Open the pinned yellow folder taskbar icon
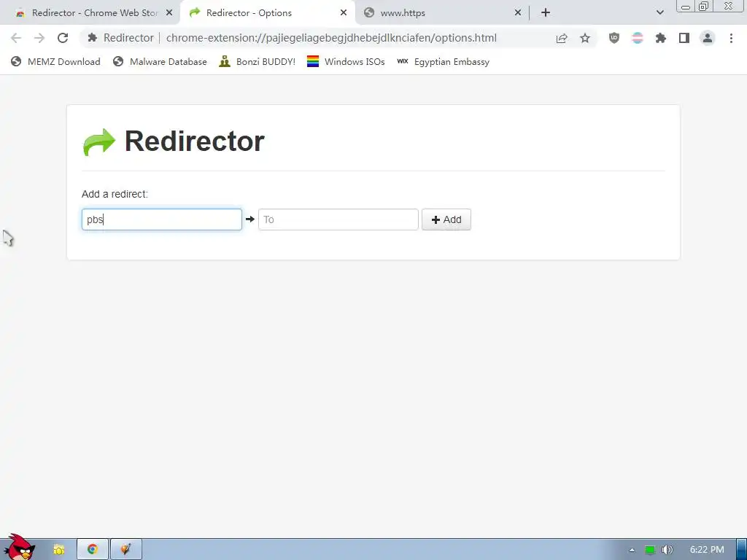 pos(58,550)
